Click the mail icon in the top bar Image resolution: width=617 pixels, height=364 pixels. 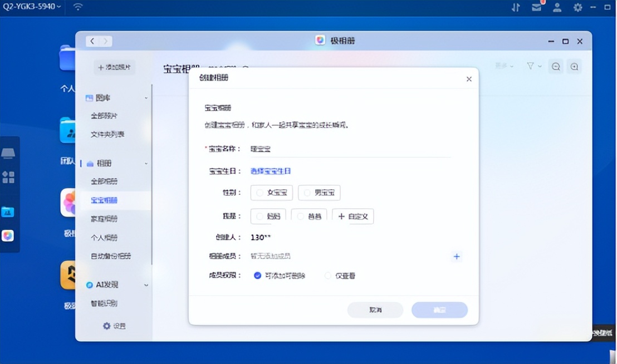pyautogui.click(x=536, y=7)
